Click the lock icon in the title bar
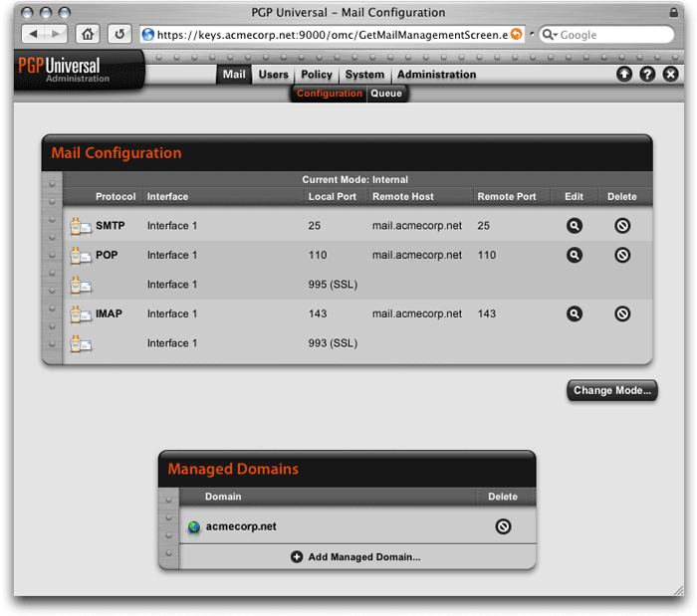 pyautogui.click(x=674, y=12)
